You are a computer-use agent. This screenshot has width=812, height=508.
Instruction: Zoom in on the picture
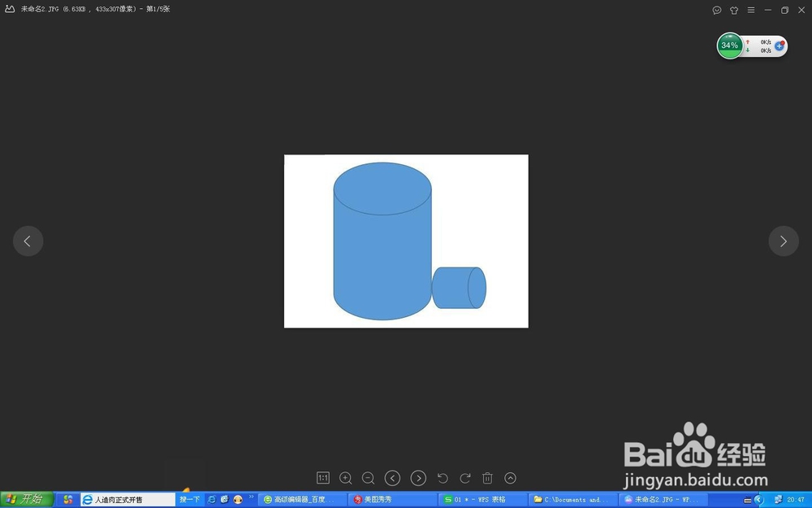(x=345, y=478)
